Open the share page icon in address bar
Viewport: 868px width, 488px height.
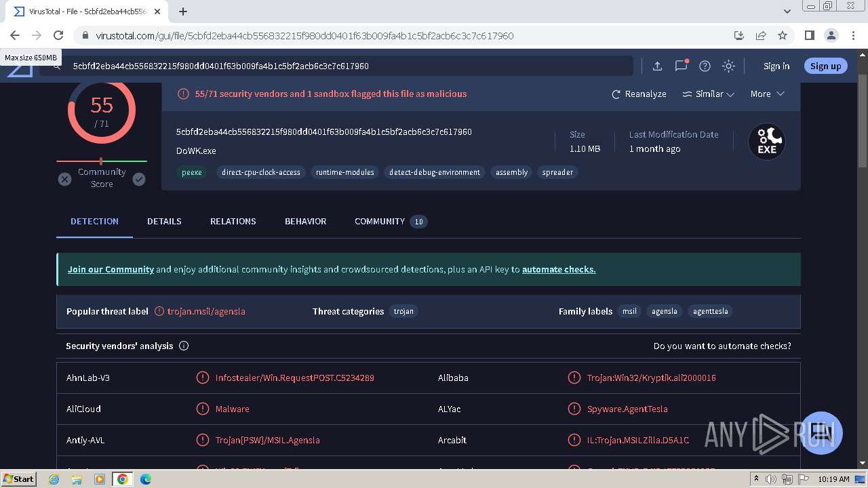[x=761, y=35]
